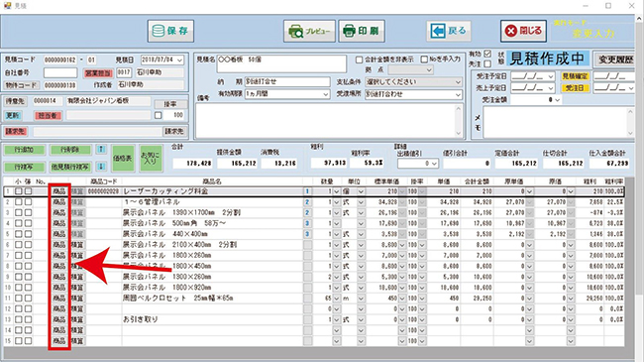
Task: Go back with the 戻る button
Action: [x=449, y=31]
